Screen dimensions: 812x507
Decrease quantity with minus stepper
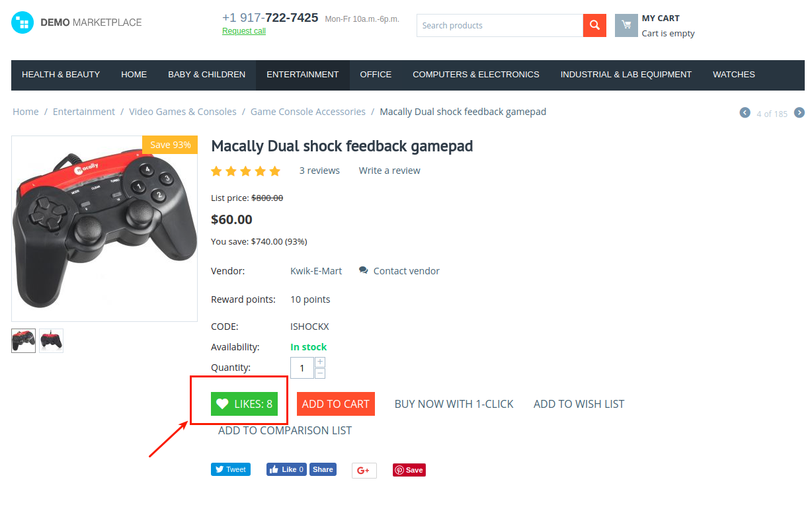(320, 373)
